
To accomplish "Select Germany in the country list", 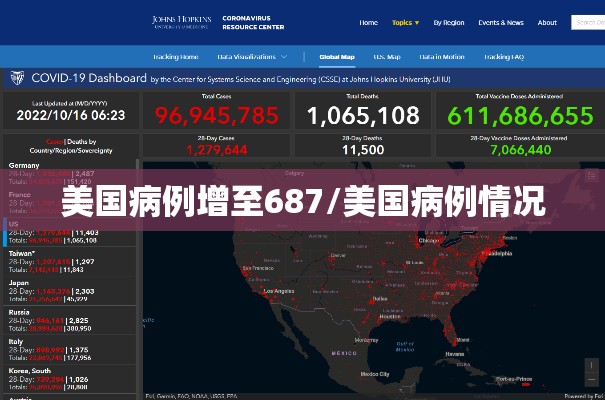I will tap(69, 173).
